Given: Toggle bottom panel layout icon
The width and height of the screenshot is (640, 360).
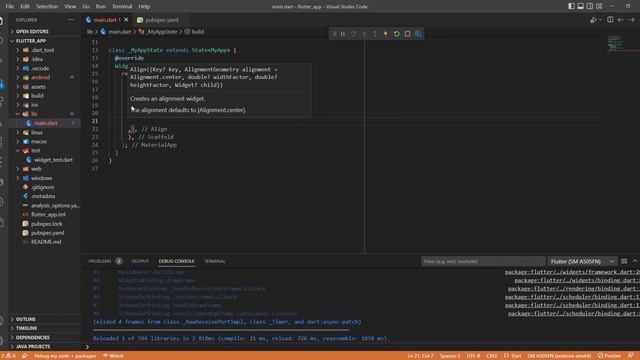Looking at the screenshot, I should tap(580, 6).
